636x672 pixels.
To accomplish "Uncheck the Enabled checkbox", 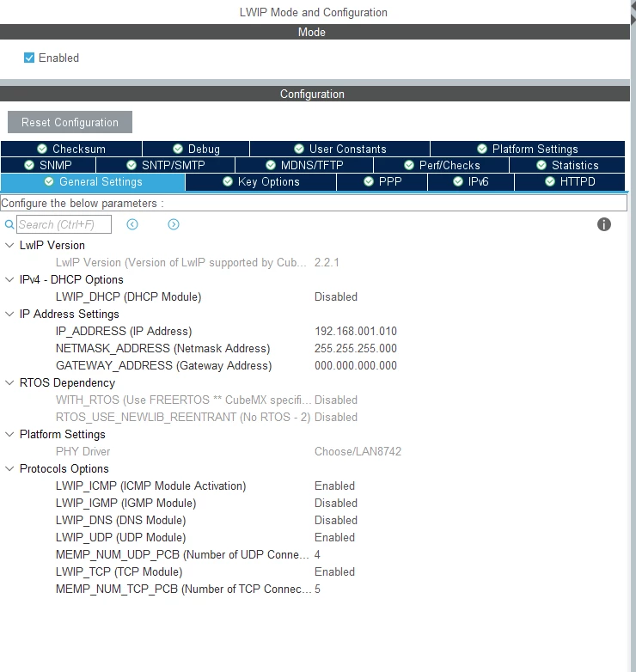I will [29, 58].
